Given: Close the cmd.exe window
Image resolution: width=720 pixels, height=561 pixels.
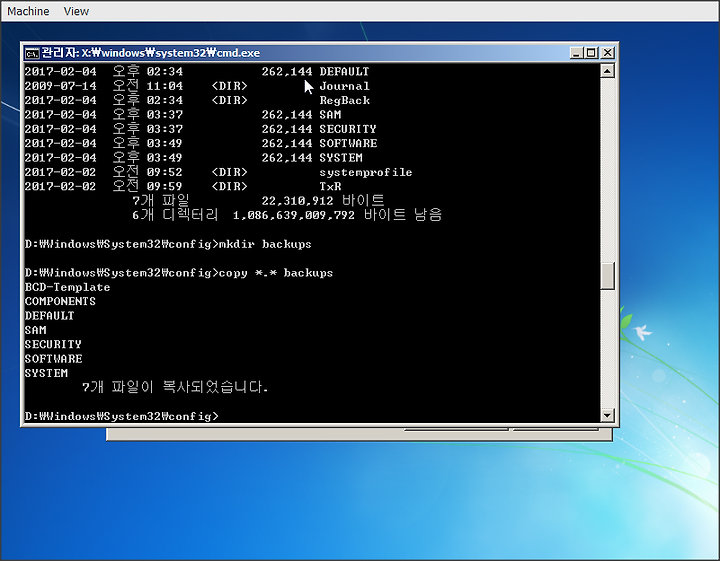Looking at the screenshot, I should [608, 53].
